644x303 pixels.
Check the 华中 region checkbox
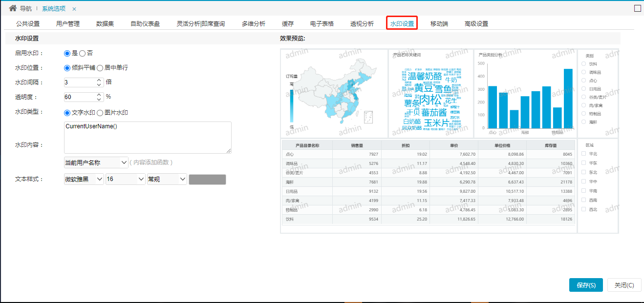(x=583, y=182)
